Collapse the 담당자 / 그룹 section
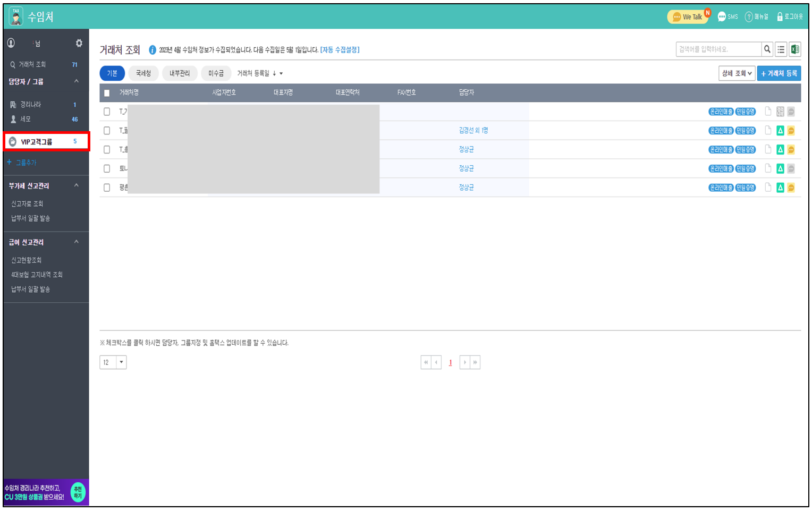 tap(77, 81)
